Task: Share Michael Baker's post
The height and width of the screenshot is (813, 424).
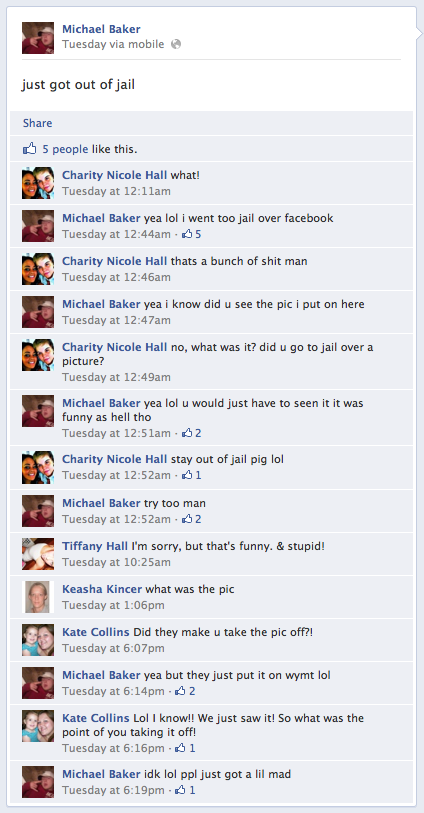Action: 37,123
